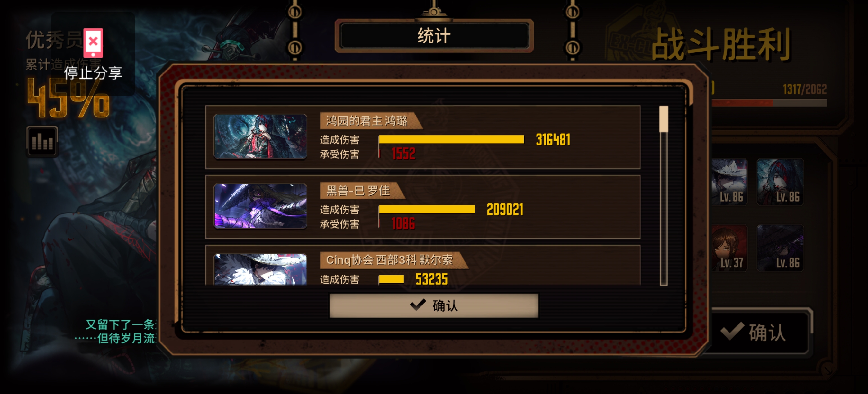868x394 pixels.
Task: Open 鸿园的君主 鸿璐 entry thumbnail
Action: coord(260,136)
